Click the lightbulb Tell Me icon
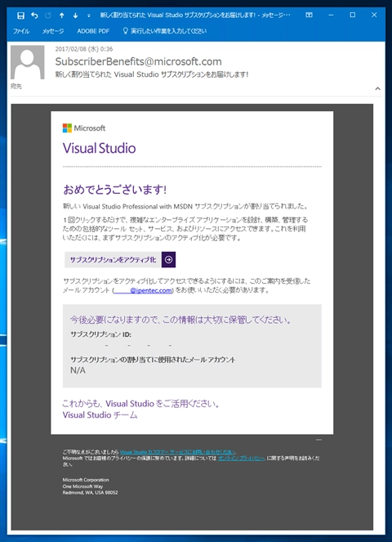 (126, 31)
